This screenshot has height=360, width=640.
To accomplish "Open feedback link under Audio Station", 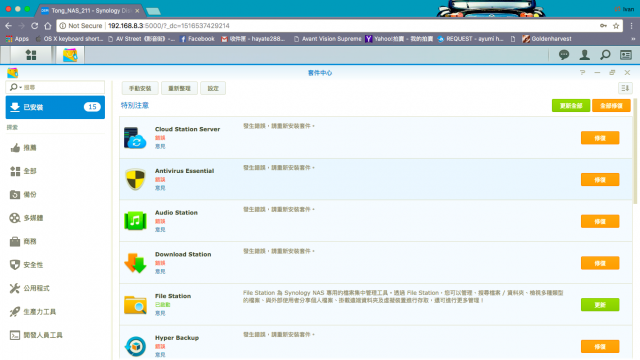I will [x=160, y=230].
